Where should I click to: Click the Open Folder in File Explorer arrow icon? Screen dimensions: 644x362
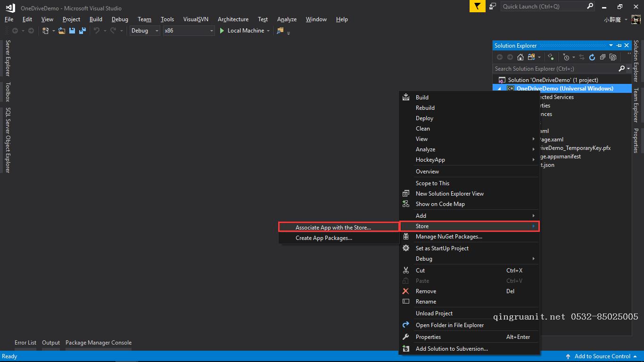(x=405, y=325)
